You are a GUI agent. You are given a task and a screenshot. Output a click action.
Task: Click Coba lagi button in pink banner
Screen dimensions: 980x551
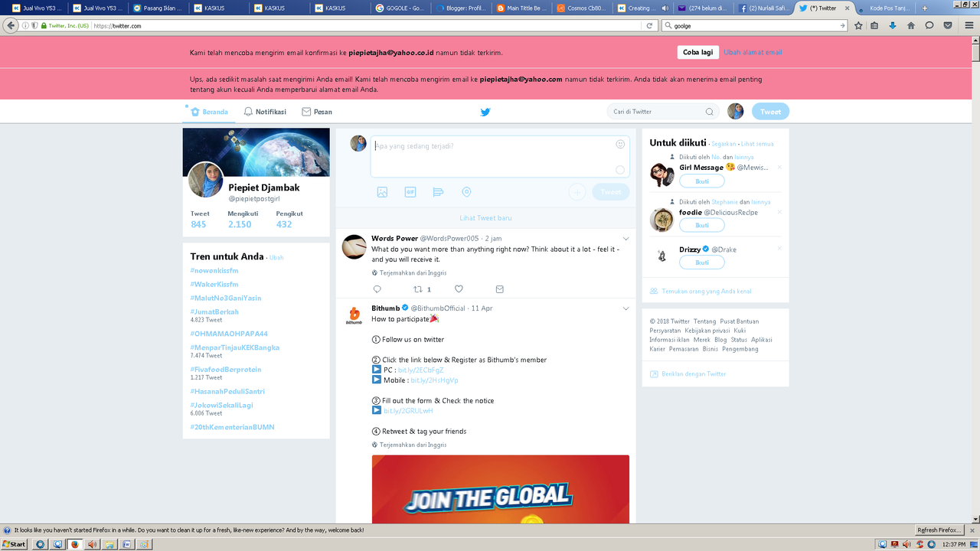pyautogui.click(x=697, y=53)
